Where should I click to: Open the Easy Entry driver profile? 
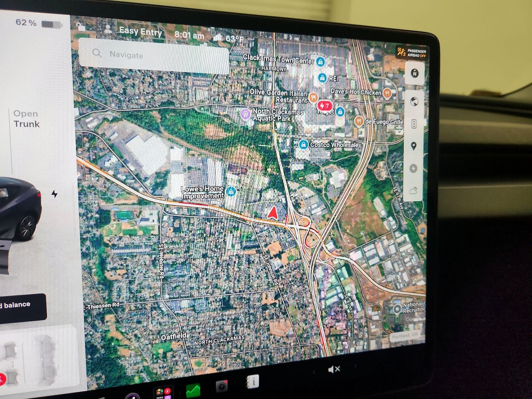(x=140, y=32)
